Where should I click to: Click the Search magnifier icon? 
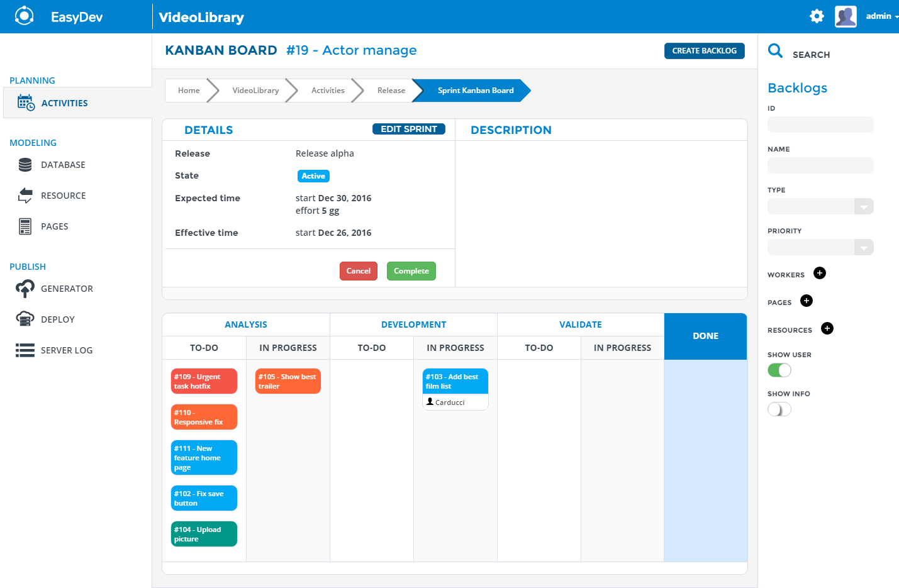[x=776, y=51]
